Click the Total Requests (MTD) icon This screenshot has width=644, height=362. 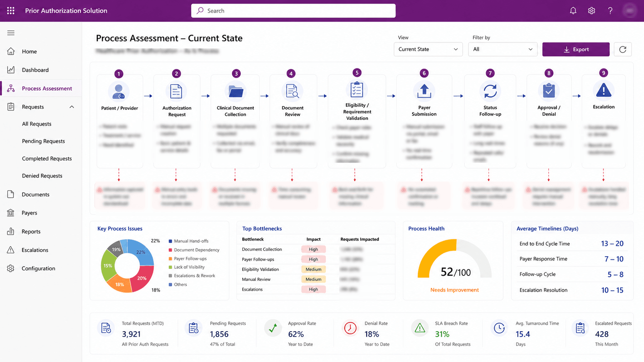[x=106, y=328]
